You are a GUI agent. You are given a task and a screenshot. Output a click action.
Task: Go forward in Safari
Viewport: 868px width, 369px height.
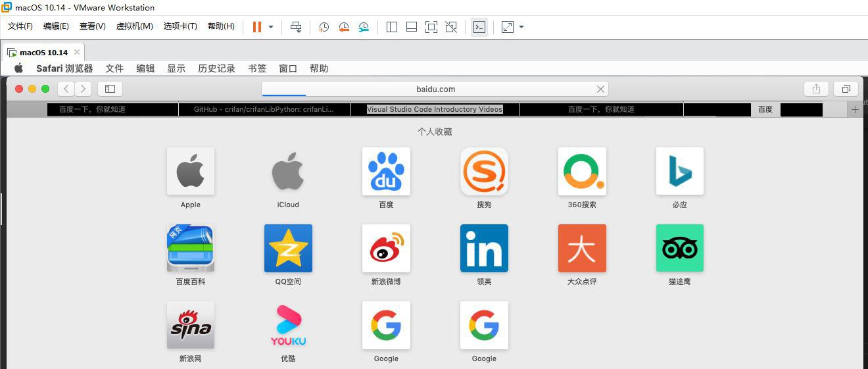(x=83, y=89)
